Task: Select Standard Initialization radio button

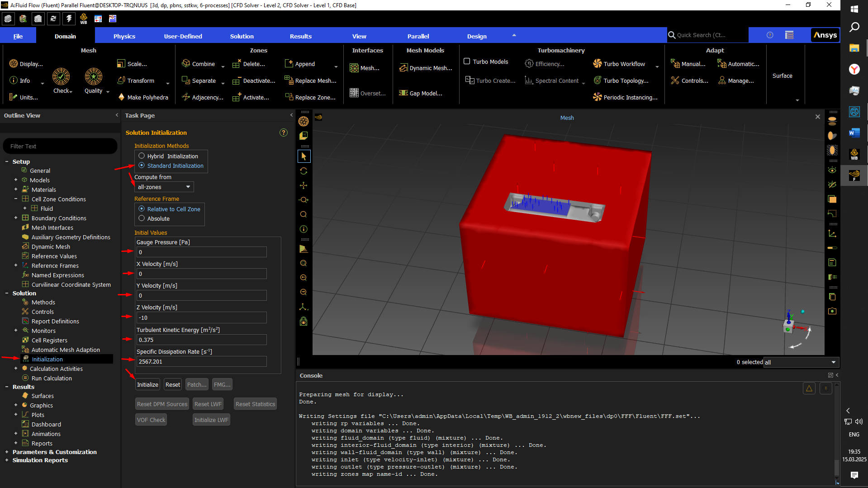Action: click(x=142, y=166)
